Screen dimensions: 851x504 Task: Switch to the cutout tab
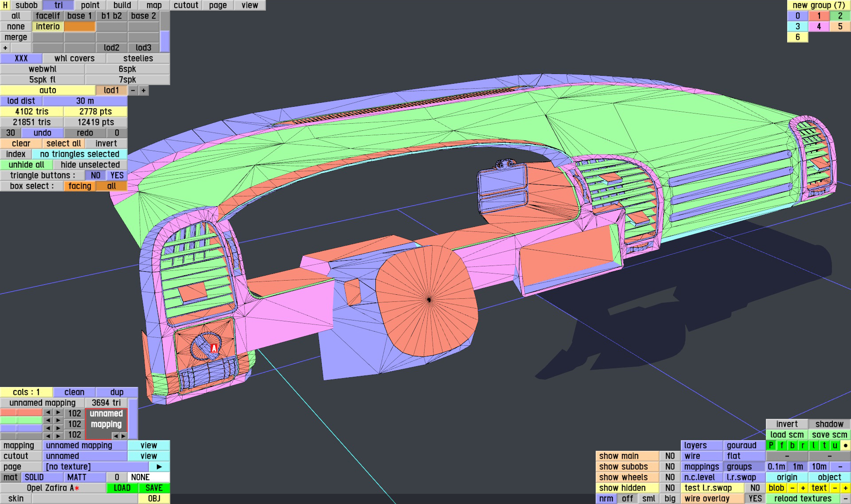[186, 5]
